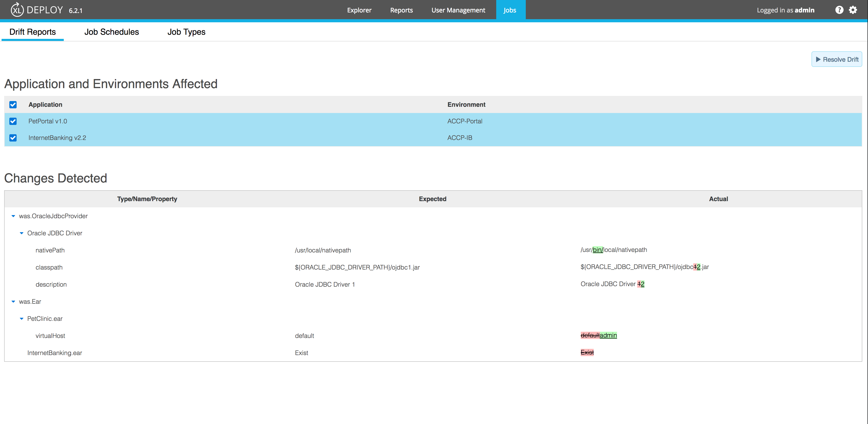Click actual 'defaultadmin' diff value
868x424 pixels.
tap(598, 335)
